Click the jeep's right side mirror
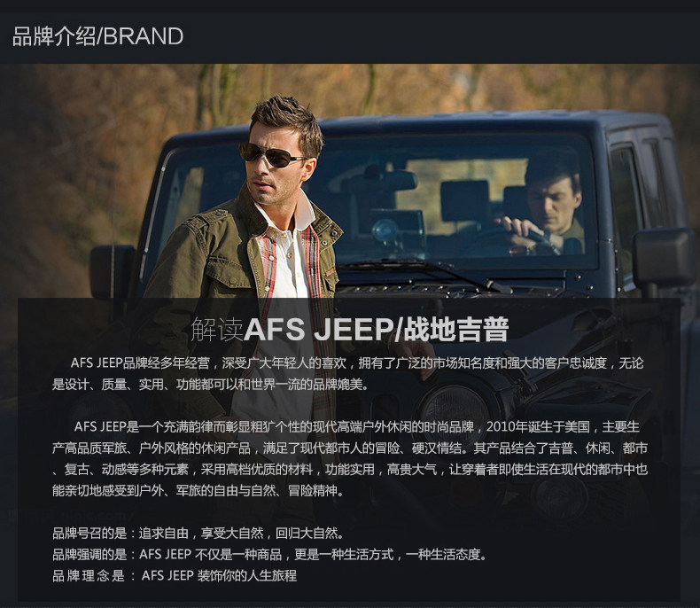Image resolution: width=700 pixels, height=608 pixels. (664, 258)
